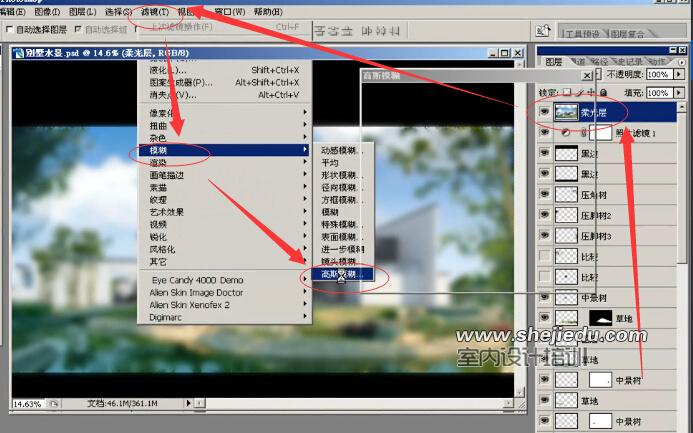Image resolution: width=693 pixels, height=433 pixels.
Task: Switch to the 历史记录 tab
Action: 630,62
